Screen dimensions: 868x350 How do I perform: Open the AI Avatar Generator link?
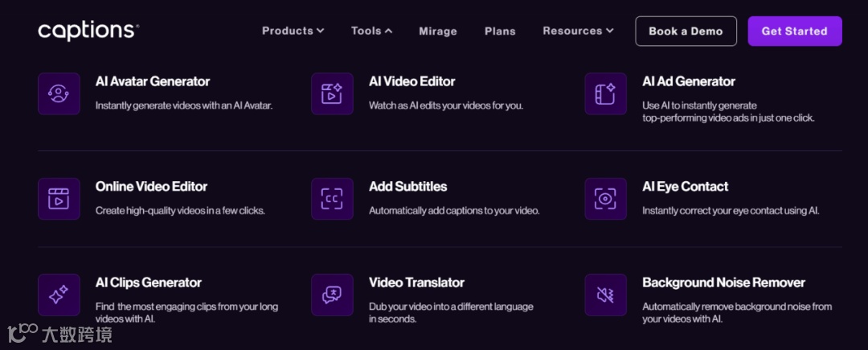pos(153,81)
